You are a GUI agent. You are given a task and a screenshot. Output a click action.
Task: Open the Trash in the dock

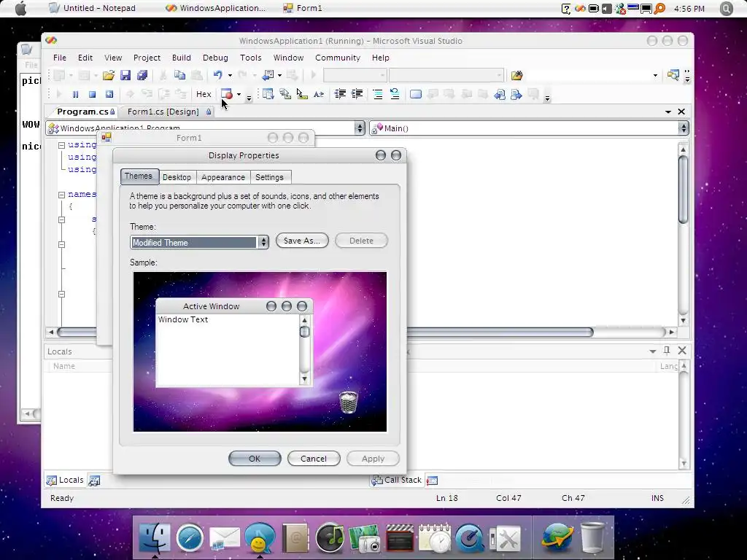(592, 537)
